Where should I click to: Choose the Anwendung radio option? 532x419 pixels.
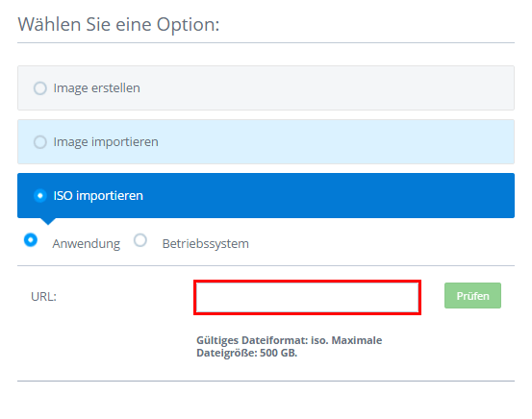[x=31, y=240]
